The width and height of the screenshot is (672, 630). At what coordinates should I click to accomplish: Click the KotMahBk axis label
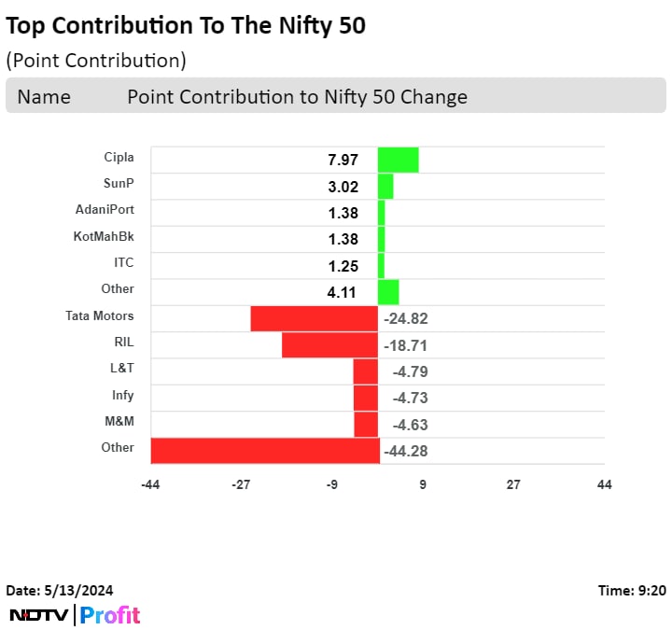(x=104, y=236)
